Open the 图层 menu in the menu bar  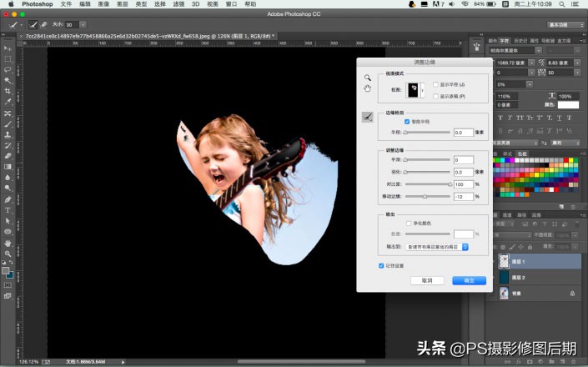coord(123,4)
